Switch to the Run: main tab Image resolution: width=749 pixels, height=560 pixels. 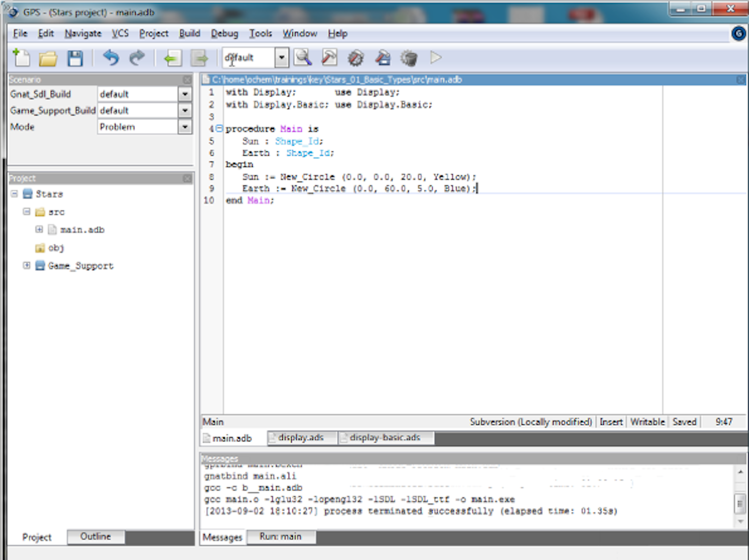280,537
